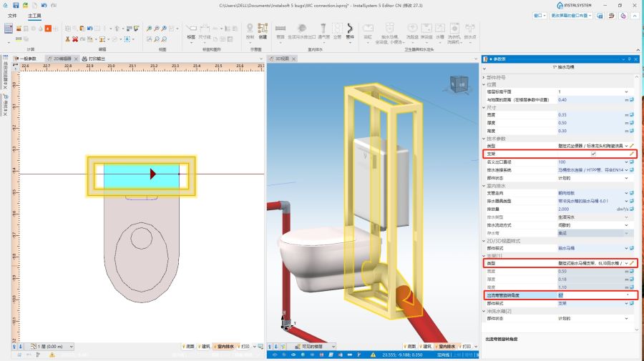The width and height of the screenshot is (644, 361).
Task: Switch to the 打印输出 tab
Action: [x=93, y=59]
